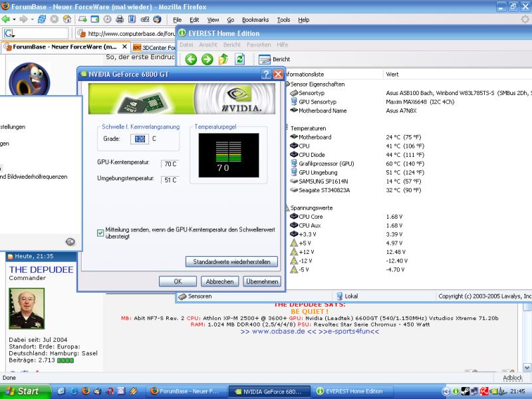This screenshot has height=399, width=532.
Task: Click the Temperaturpegel level meter
Action: (x=229, y=155)
